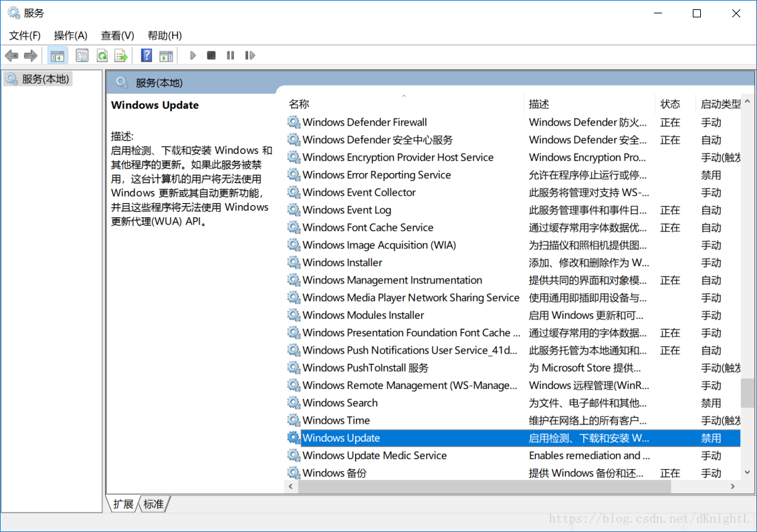
Task: Select Windows Update Medic Service row
Action: coord(513,455)
